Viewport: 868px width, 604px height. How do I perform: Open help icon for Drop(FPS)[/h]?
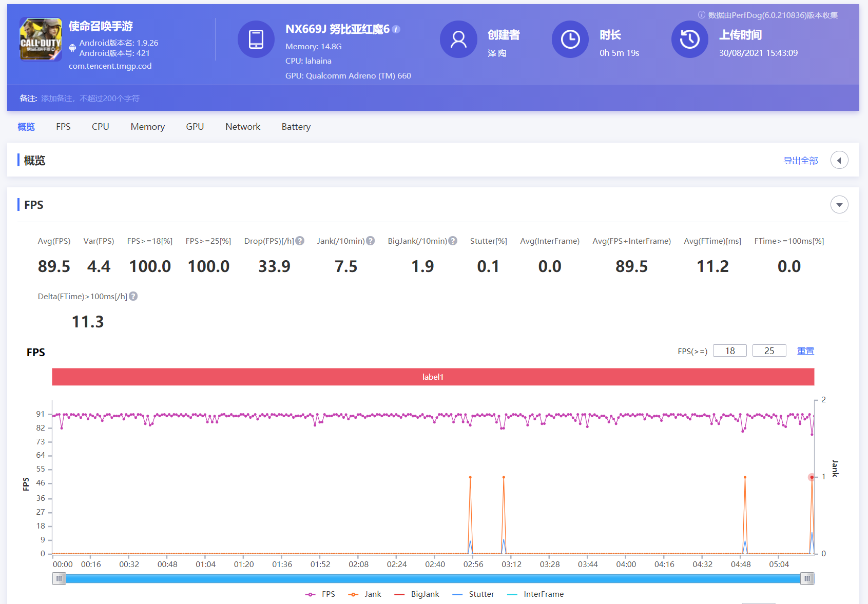coord(300,241)
